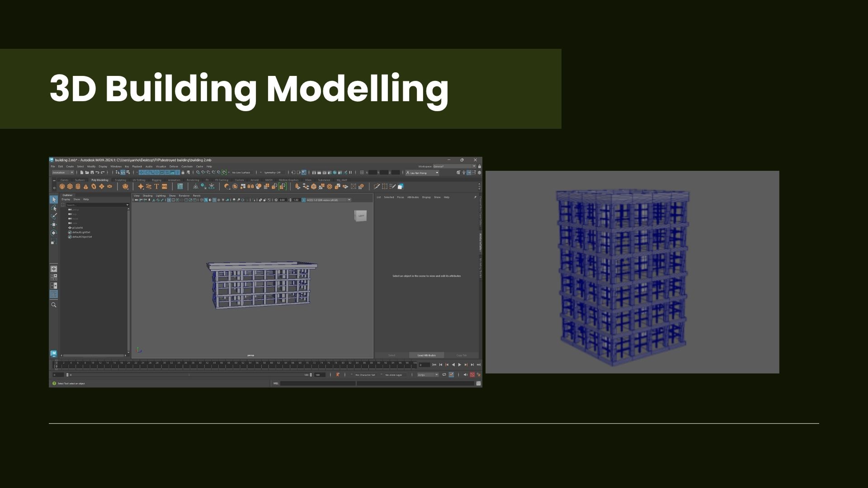This screenshot has height=488, width=868.
Task: Toggle loop playback icon
Action: [444, 375]
